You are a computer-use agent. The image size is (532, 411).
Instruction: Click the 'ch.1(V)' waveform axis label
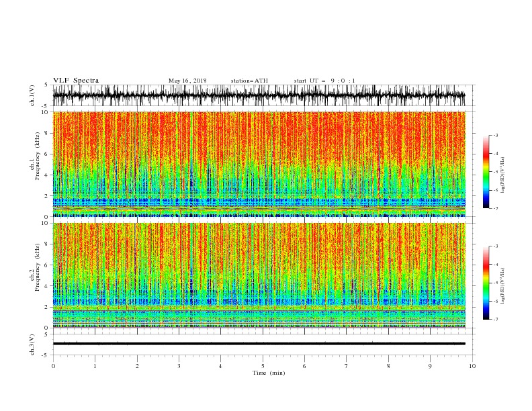click(32, 95)
